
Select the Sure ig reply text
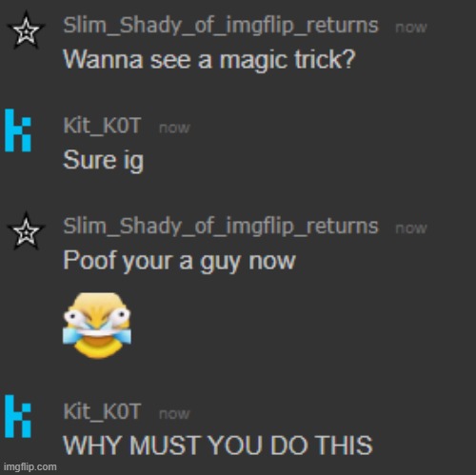(x=104, y=161)
